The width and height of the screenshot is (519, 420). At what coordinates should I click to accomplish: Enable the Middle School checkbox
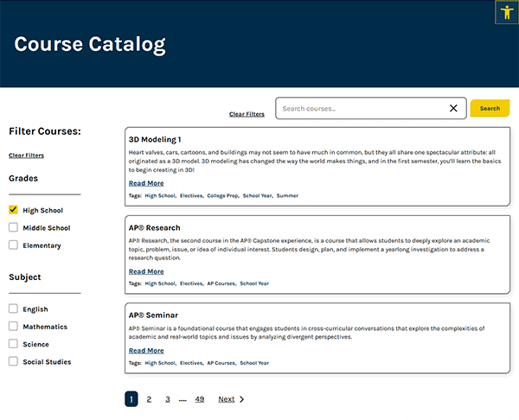coord(13,228)
